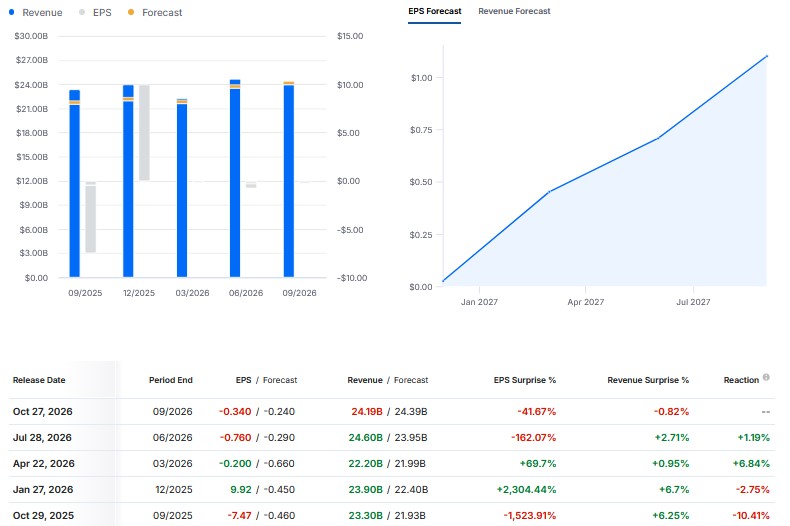
Task: Select the EPS Forecast tab
Action: coord(434,11)
